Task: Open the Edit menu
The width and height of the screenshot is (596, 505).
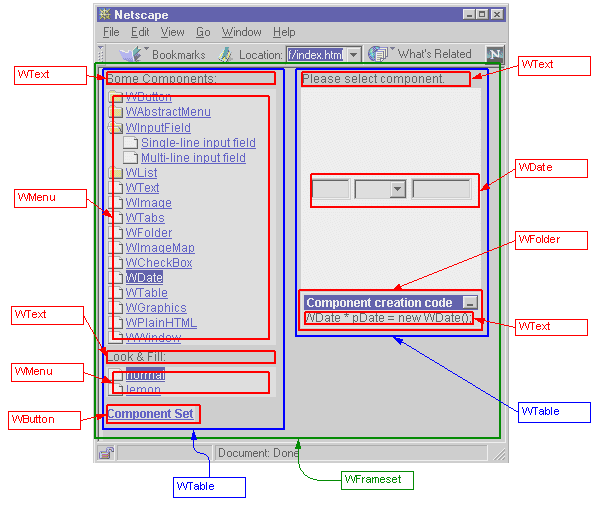Action: (x=140, y=32)
